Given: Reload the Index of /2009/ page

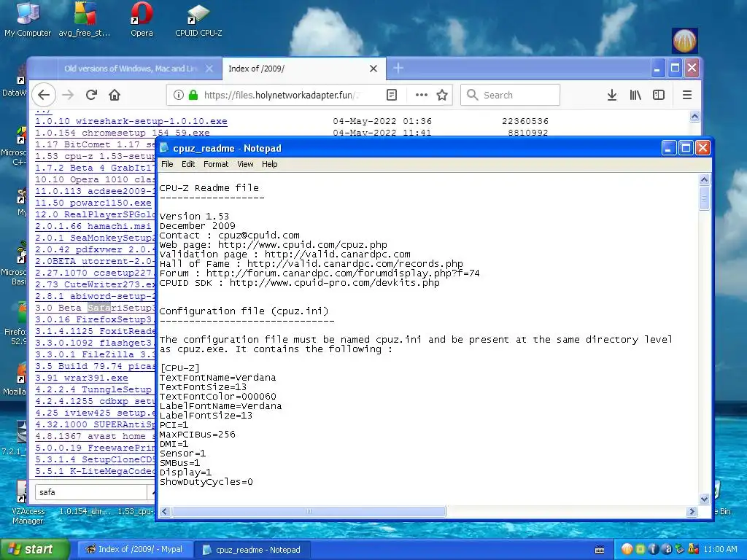Looking at the screenshot, I should coord(91,95).
